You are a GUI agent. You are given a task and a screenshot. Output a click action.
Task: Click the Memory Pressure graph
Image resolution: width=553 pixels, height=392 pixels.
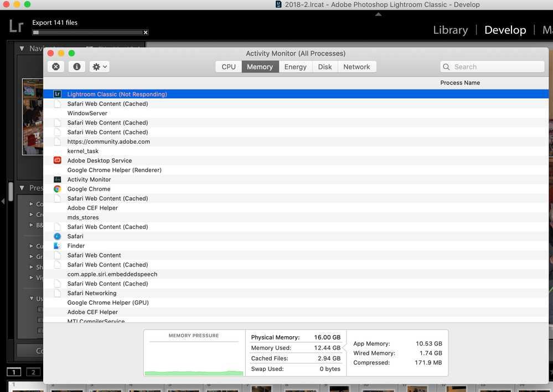pyautogui.click(x=194, y=358)
